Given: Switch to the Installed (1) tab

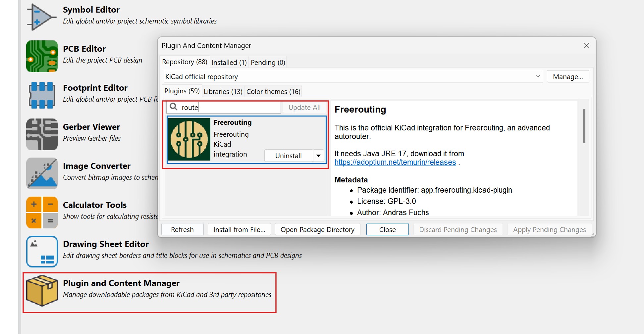Looking at the screenshot, I should coord(229,62).
